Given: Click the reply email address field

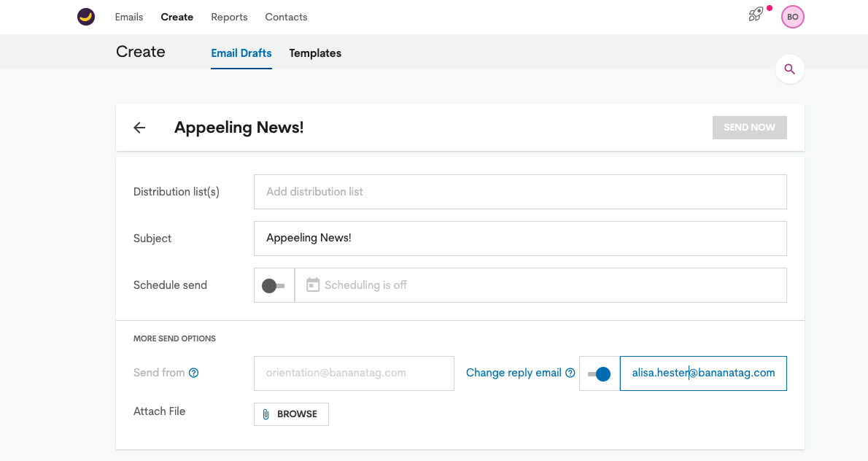Looking at the screenshot, I should click(x=703, y=373).
